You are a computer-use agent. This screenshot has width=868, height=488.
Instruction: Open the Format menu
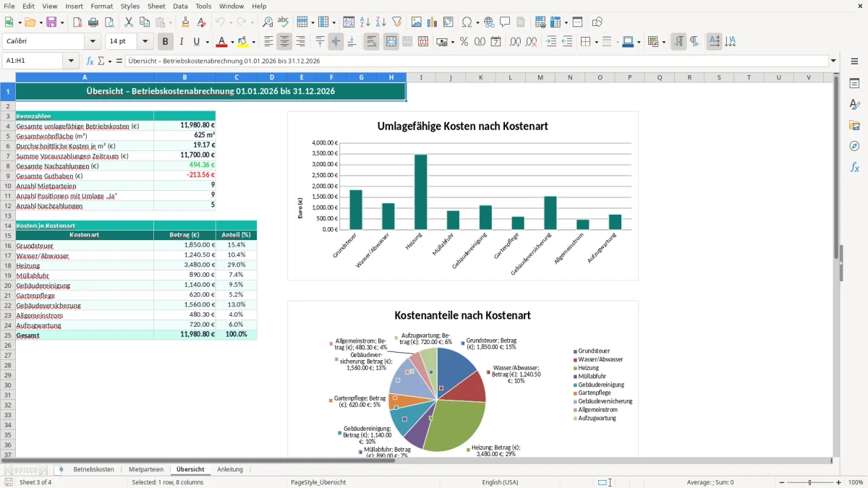(x=101, y=6)
